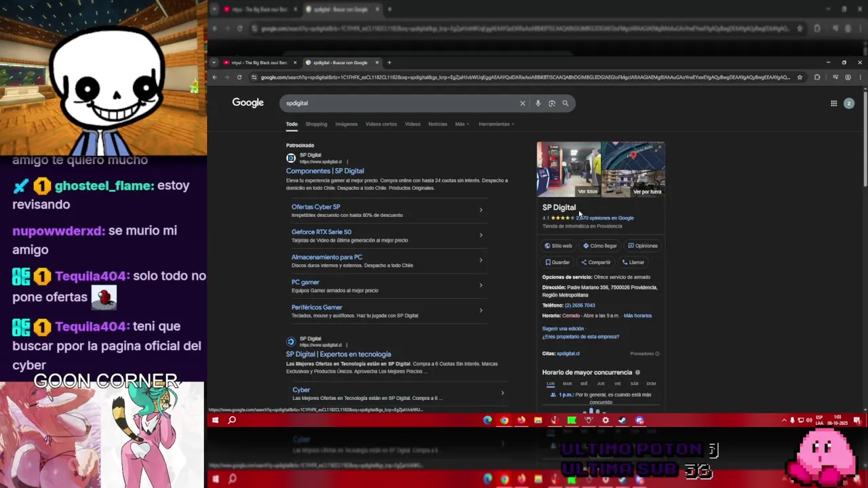
Task: Click the Google search input field
Action: coord(400,104)
